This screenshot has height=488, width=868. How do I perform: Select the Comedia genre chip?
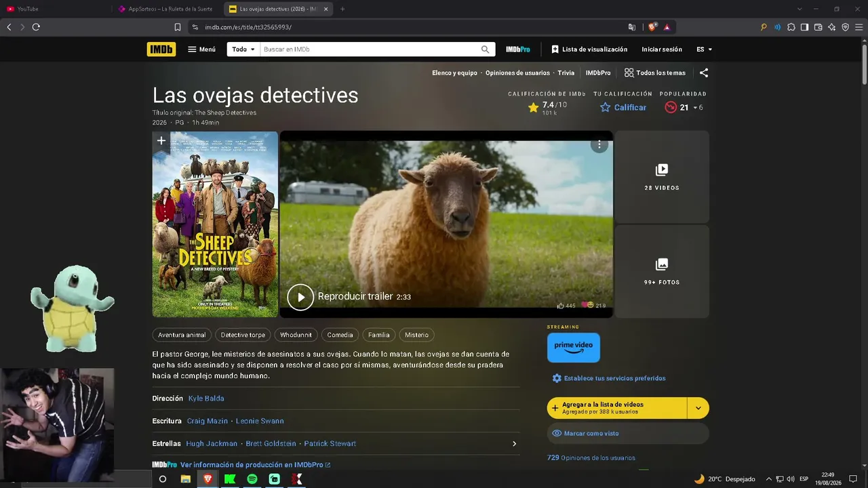340,335
